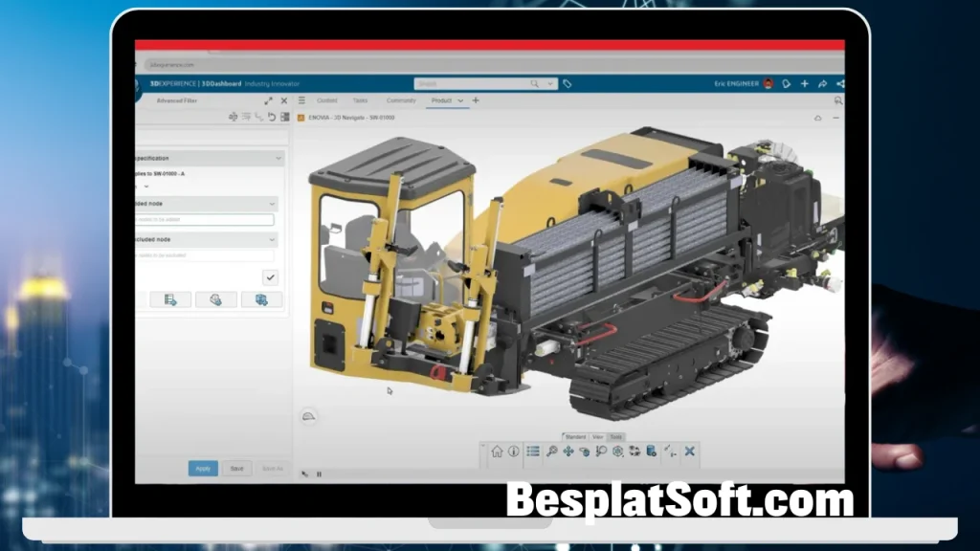Click the add (+) icon near Eric ENGINEER
The height and width of the screenshot is (551, 980).
click(x=804, y=84)
